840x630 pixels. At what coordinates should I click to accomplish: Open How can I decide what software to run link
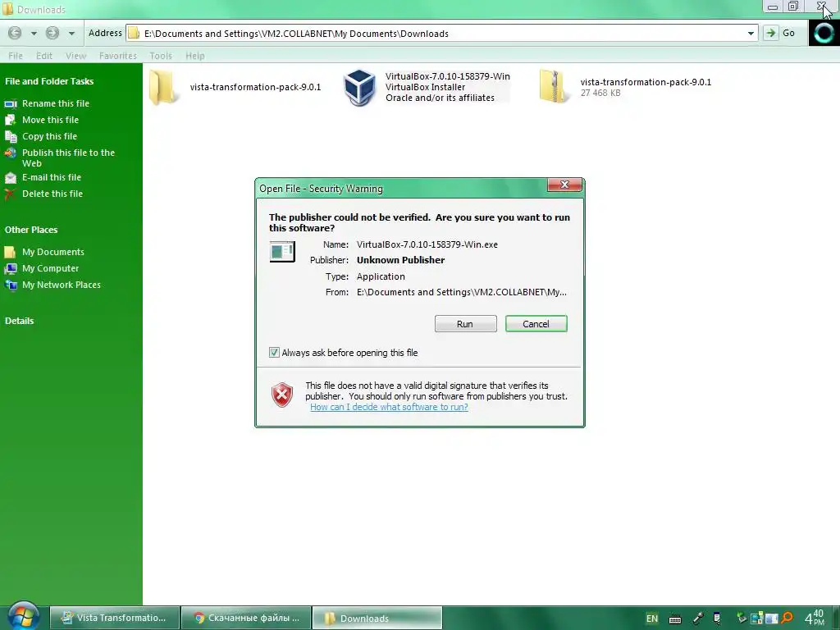coord(389,407)
